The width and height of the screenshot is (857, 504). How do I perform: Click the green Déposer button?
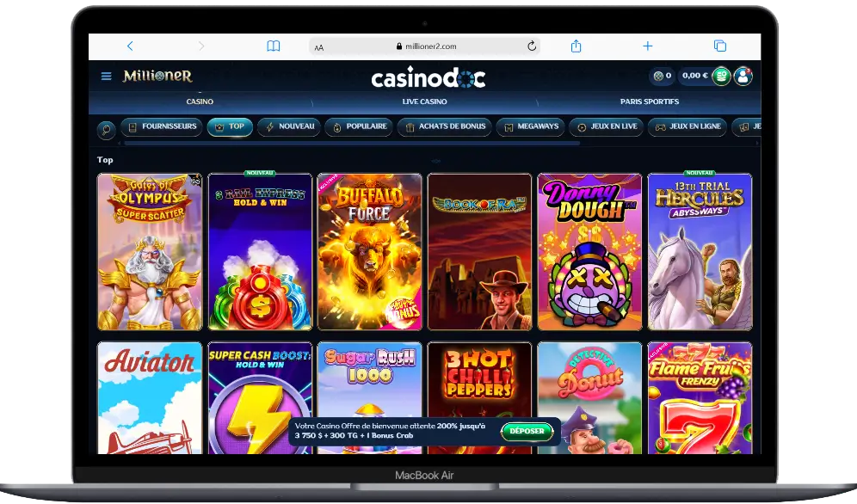pos(527,432)
